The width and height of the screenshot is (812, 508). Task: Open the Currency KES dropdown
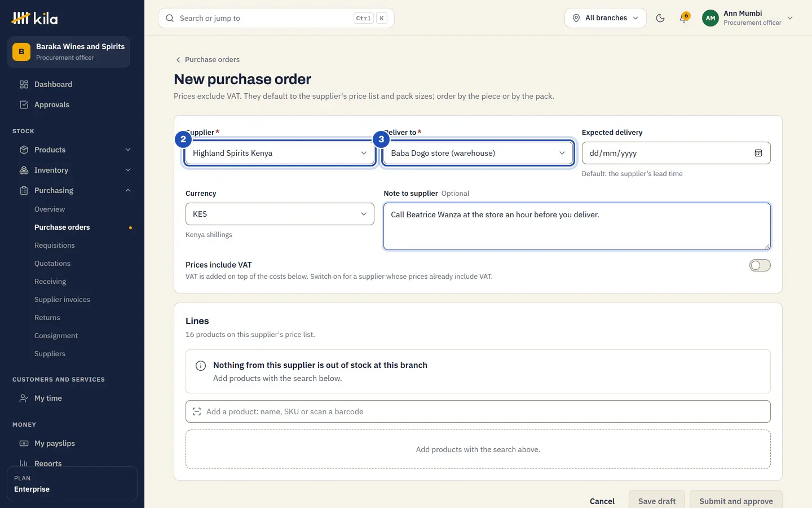point(280,214)
